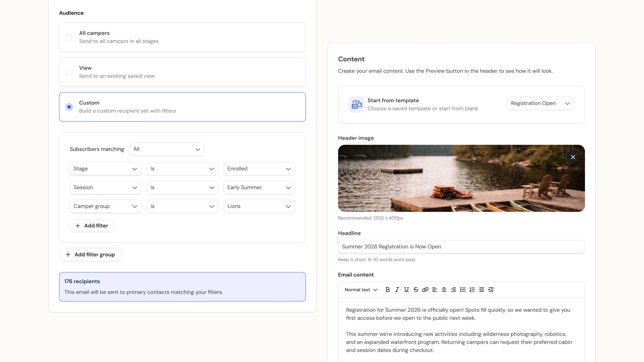Viewport: 644px width, 362px height.
Task: Remove the header image with X button
Action: [573, 157]
